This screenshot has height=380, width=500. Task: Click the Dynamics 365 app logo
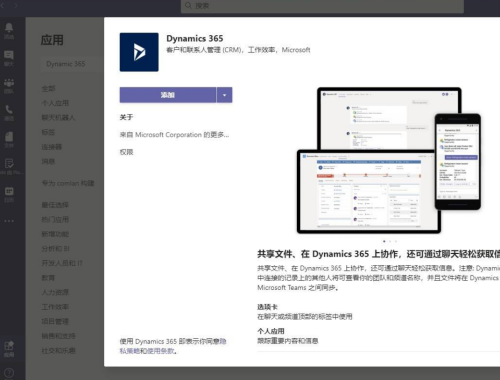[139, 52]
